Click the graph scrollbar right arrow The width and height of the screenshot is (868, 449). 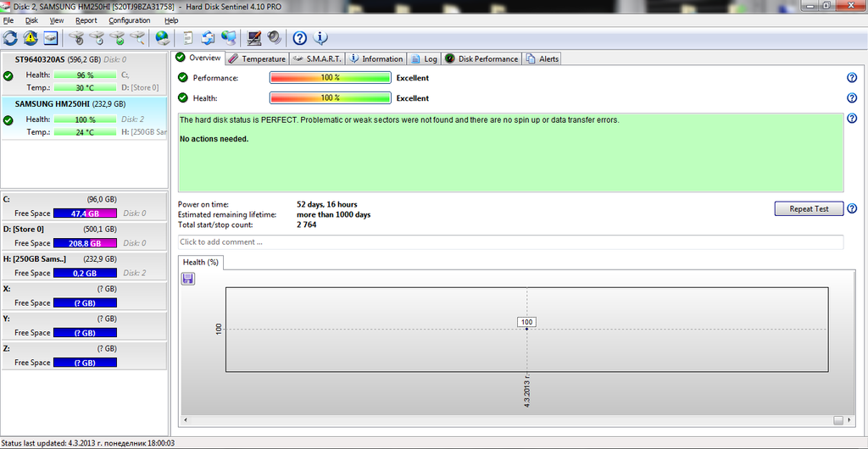(849, 420)
